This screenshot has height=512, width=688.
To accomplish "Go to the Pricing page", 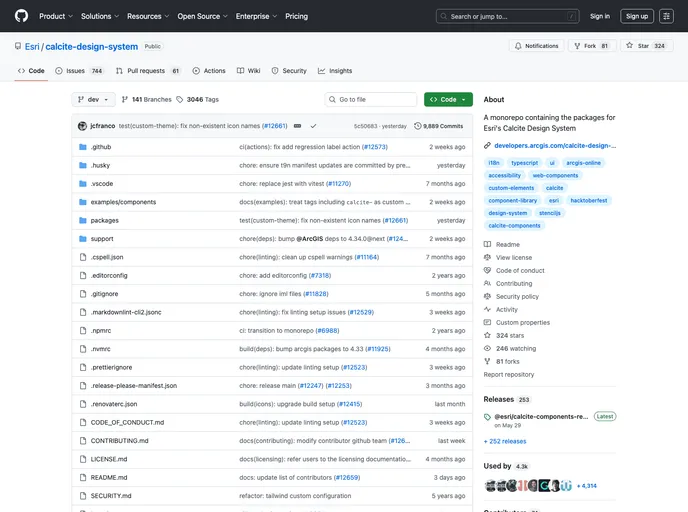I will tap(296, 16).
